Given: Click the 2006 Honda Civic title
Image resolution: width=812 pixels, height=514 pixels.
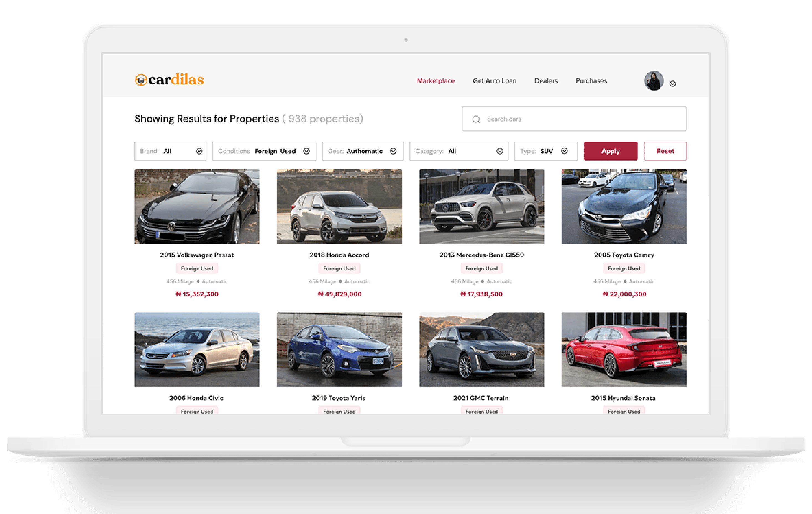Looking at the screenshot, I should pos(196,398).
